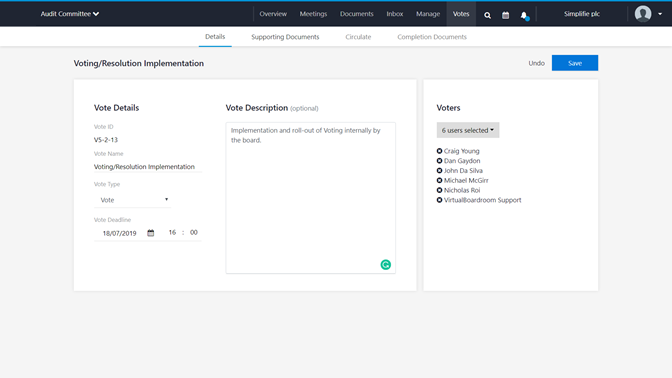Open the user avatar profile icon
The image size is (672, 378).
(643, 14)
